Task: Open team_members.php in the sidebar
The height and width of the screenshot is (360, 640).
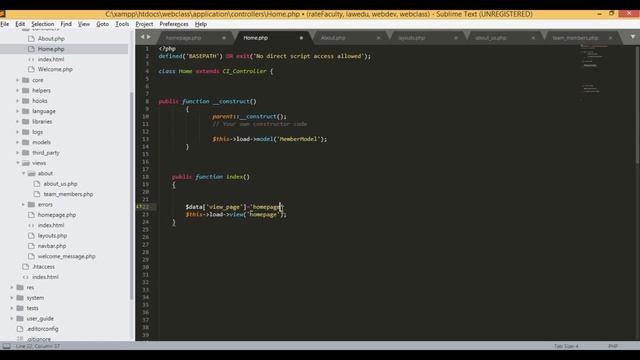Action: (68, 194)
